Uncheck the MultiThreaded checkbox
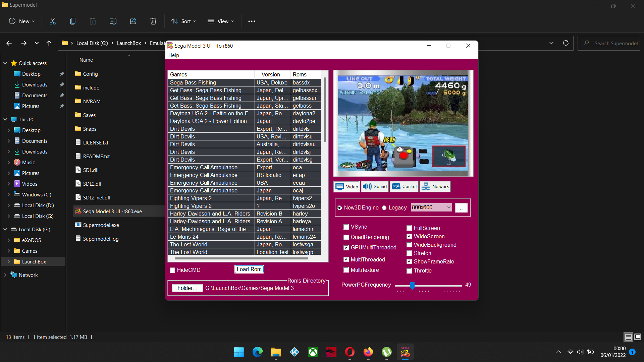The image size is (644, 362). click(x=346, y=259)
